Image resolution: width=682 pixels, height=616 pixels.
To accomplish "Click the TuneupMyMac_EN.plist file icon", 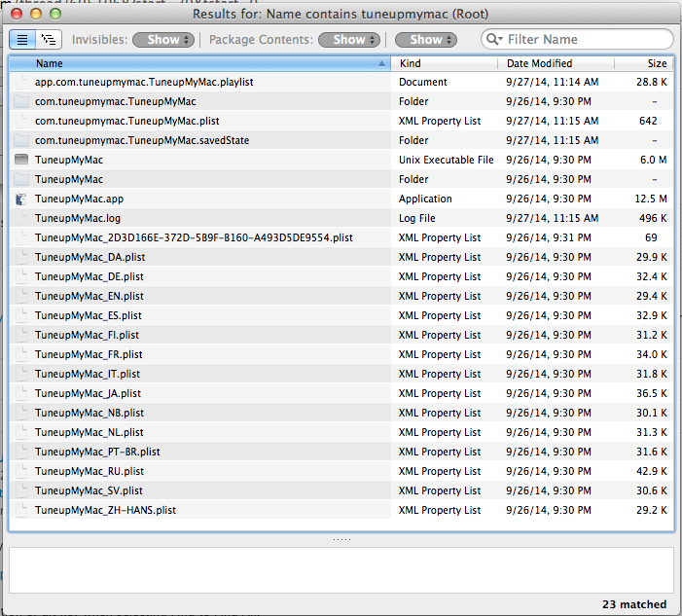I will pos(20,296).
